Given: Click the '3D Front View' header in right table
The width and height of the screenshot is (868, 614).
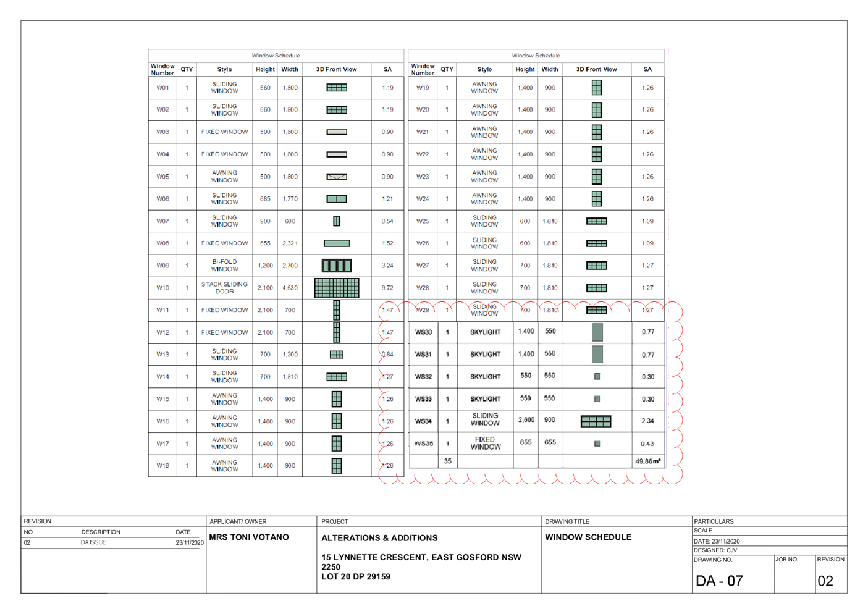Looking at the screenshot, I should [x=597, y=69].
